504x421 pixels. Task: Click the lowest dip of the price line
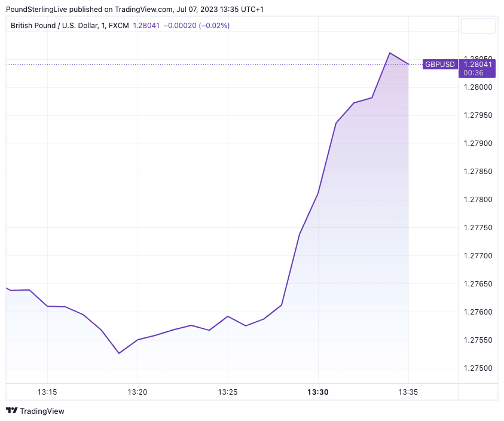click(x=119, y=353)
